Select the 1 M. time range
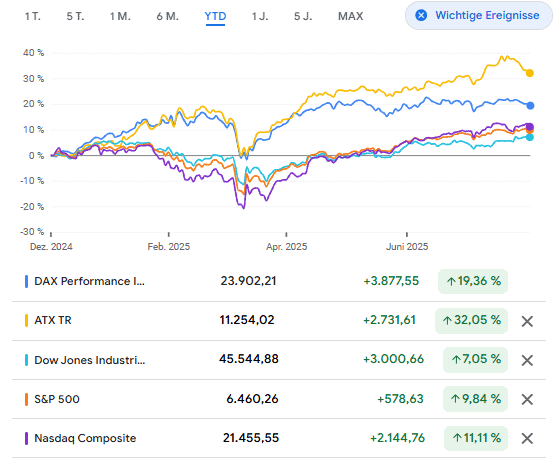The width and height of the screenshot is (557, 464). [x=120, y=16]
